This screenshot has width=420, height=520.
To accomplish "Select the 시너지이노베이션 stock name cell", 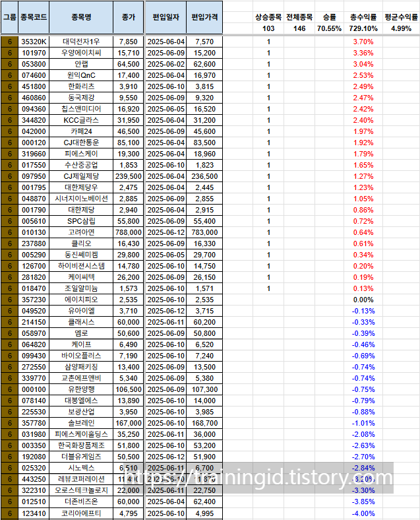I will pyautogui.click(x=81, y=199).
